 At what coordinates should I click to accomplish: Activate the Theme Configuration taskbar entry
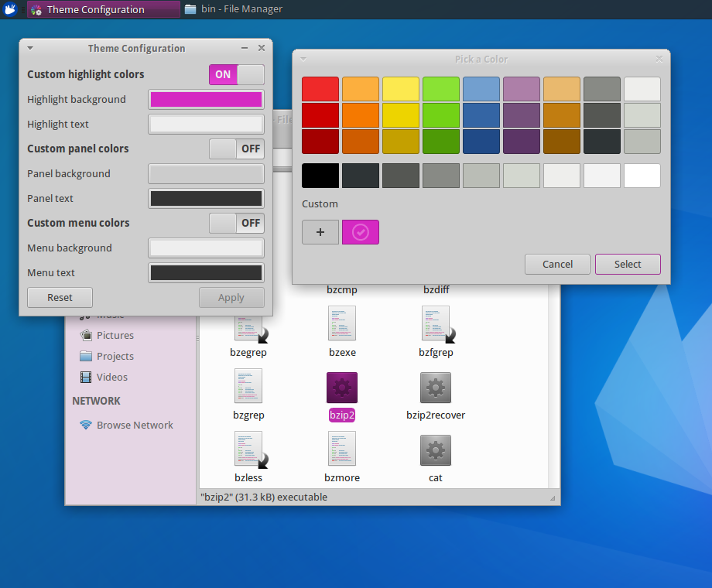(x=103, y=9)
